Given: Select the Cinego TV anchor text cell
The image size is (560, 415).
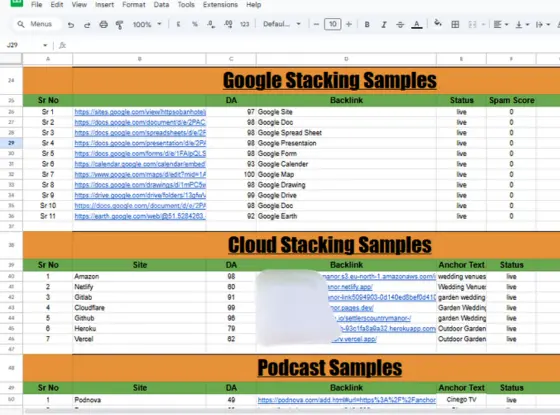Looking at the screenshot, I should pos(461,400).
